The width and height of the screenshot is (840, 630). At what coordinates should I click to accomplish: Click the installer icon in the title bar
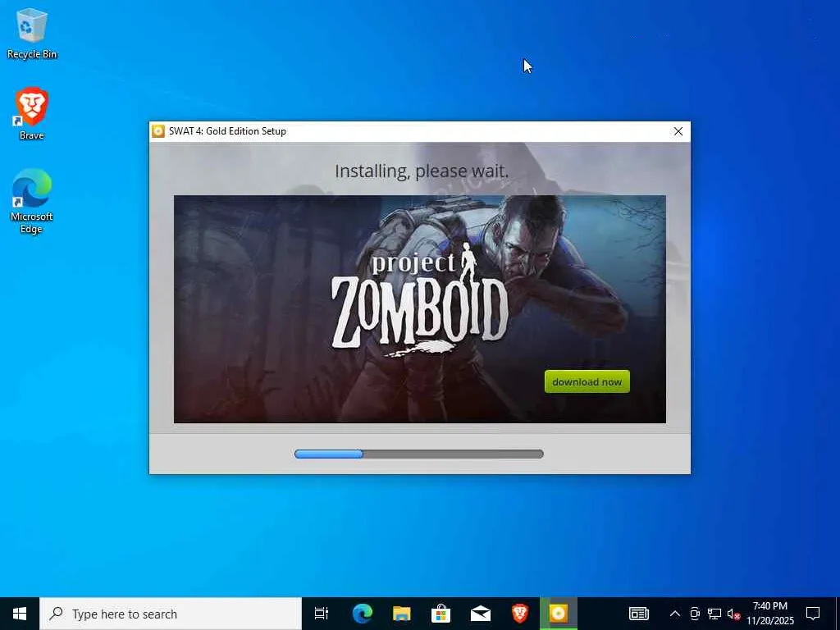[x=158, y=131]
